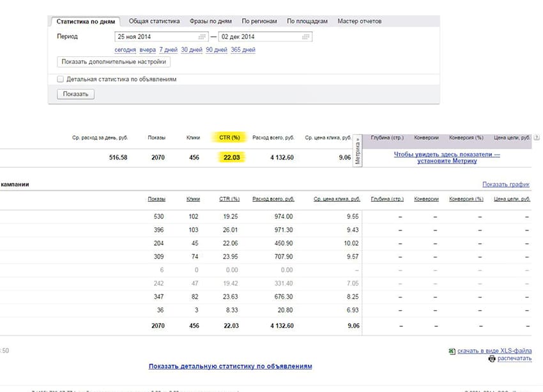Click the установите Метрику link
543x392 pixels.
[447, 162]
